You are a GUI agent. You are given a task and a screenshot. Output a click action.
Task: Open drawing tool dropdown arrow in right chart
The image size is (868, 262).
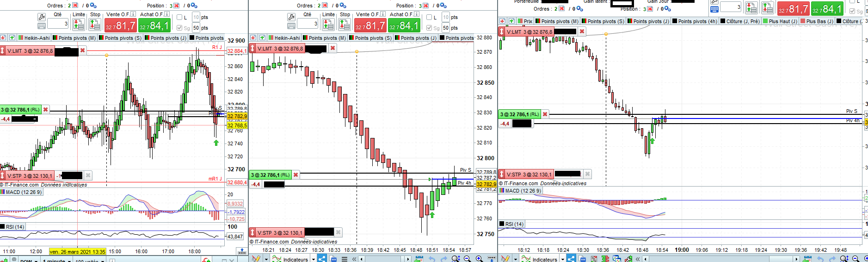[x=515, y=259]
